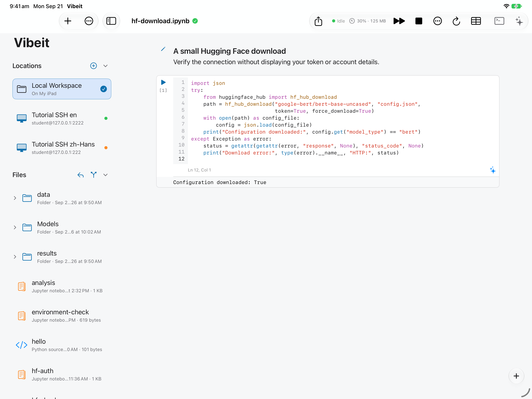
Task: Select the Local Workspace location
Action: [62, 89]
